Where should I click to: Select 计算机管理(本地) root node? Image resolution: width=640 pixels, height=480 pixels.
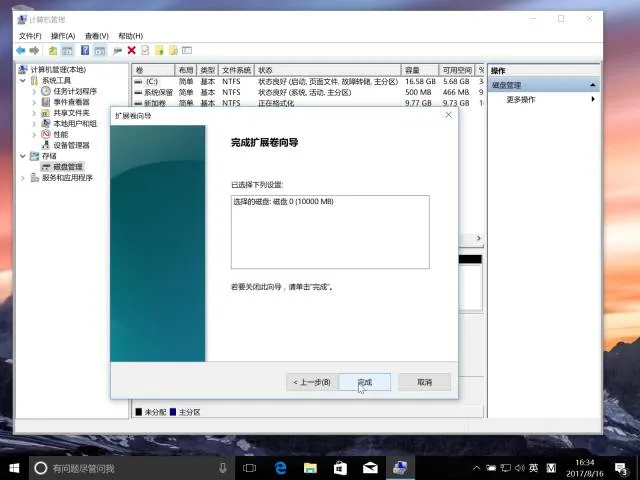(x=58, y=69)
